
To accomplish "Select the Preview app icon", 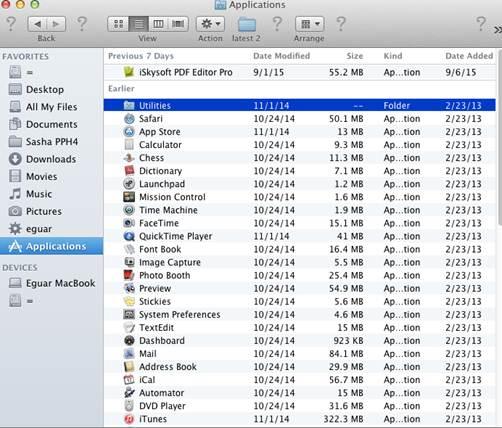I will pyautogui.click(x=129, y=288).
